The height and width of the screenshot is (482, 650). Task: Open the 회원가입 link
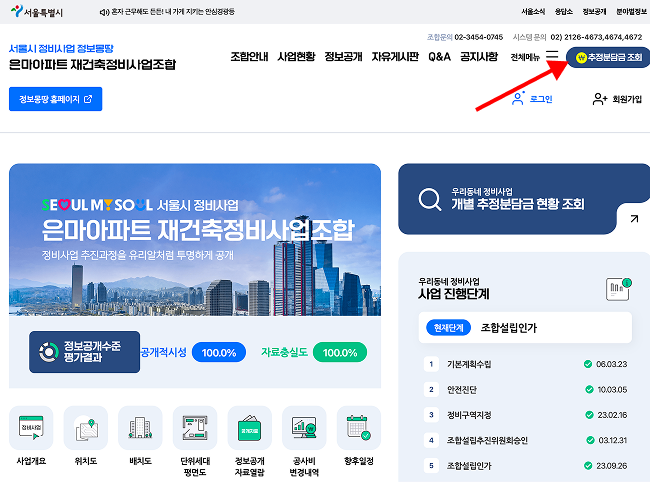coord(627,99)
